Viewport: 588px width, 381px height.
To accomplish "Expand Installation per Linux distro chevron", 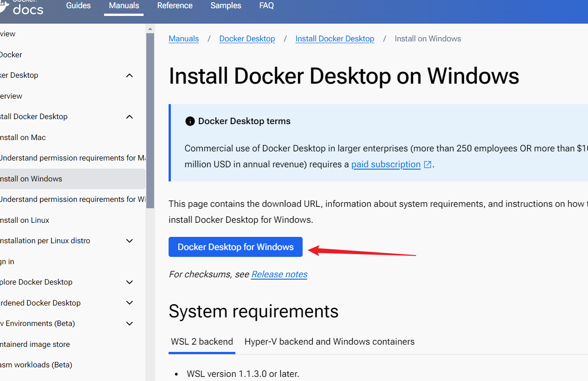I will tap(130, 241).
